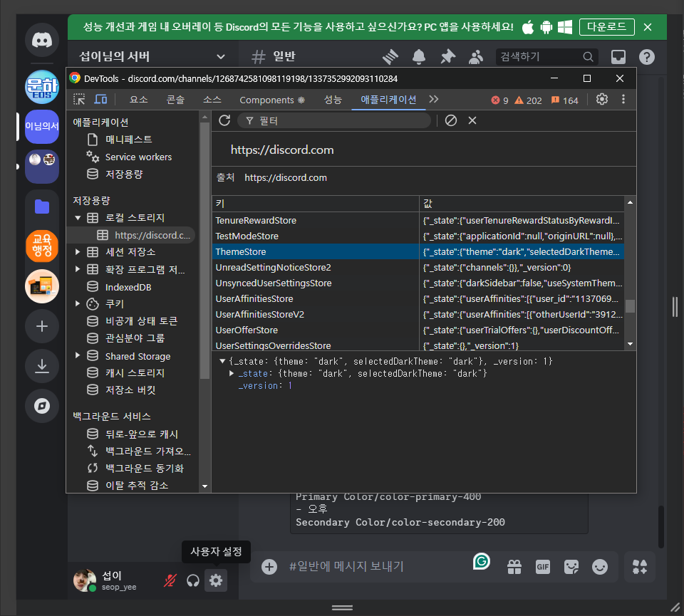The height and width of the screenshot is (616, 684).
Task: Collapse the root JSON object preview arrow
Action: coord(222,361)
